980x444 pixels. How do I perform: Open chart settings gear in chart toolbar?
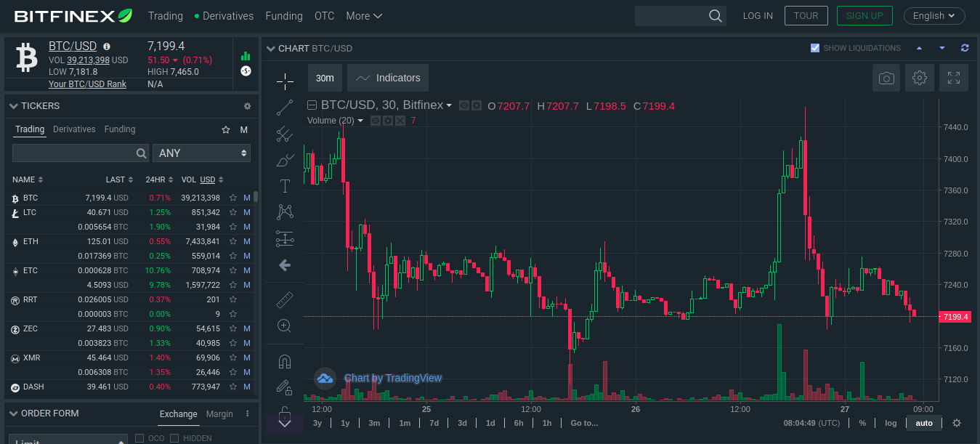pyautogui.click(x=920, y=78)
